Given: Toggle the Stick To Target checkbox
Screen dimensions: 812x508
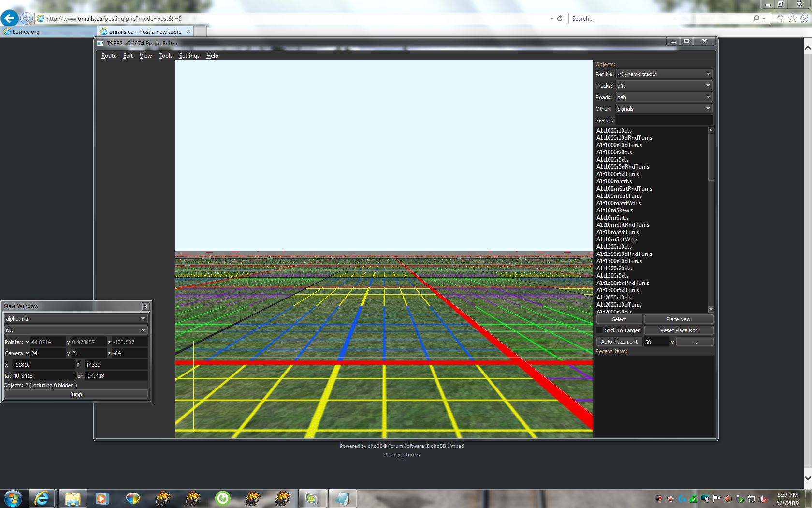Looking at the screenshot, I should (599, 330).
